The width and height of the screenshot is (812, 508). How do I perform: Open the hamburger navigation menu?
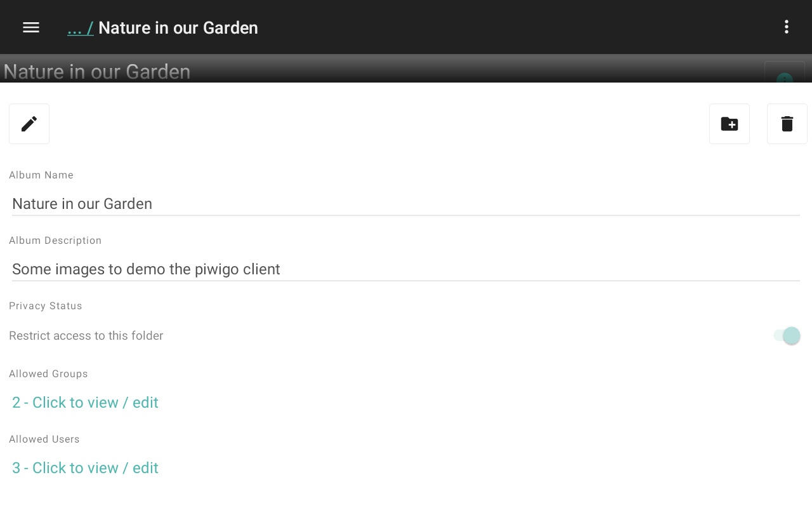[x=31, y=27]
